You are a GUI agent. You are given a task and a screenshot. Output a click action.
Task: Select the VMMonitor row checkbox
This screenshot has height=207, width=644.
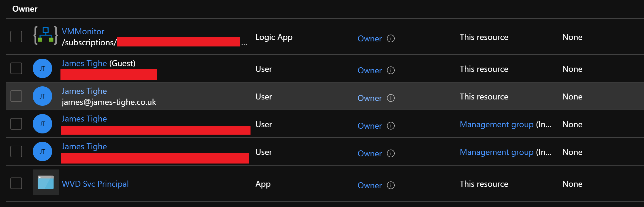click(x=16, y=37)
